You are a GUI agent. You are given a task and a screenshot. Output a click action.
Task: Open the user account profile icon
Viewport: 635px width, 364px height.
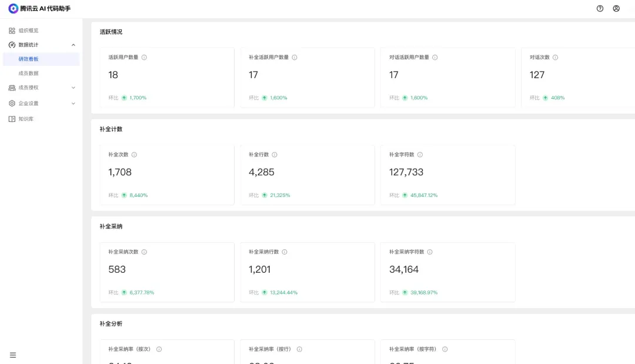[x=616, y=8]
